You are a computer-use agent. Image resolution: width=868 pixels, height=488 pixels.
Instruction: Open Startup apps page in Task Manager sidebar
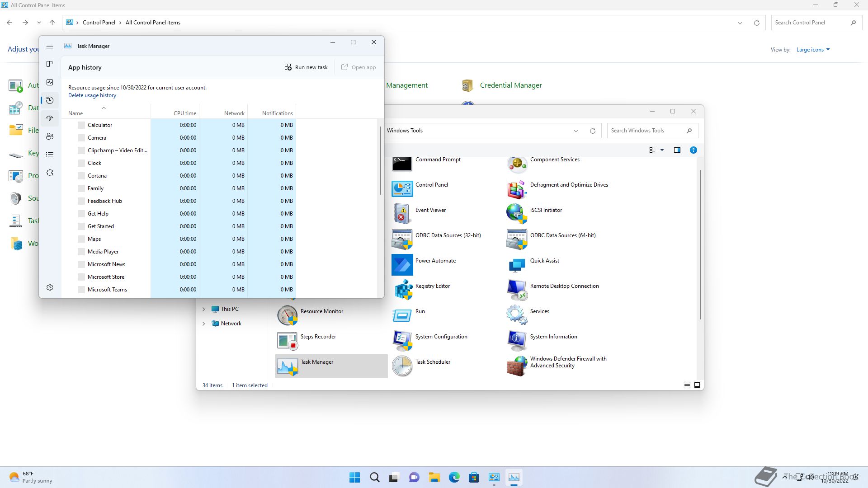(50, 118)
